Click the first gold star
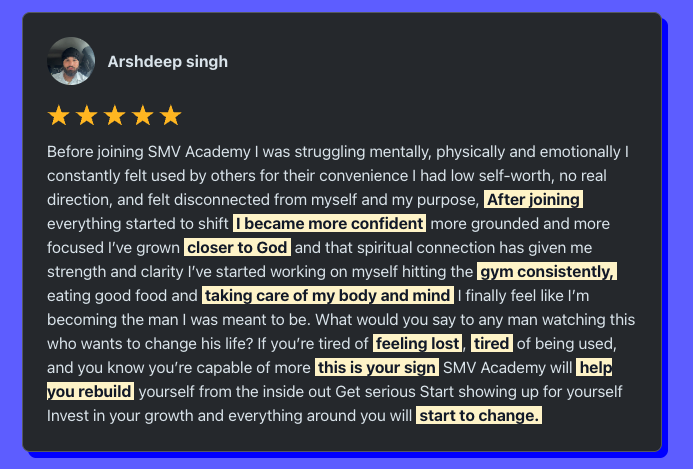The height and width of the screenshot is (469, 693). pyautogui.click(x=59, y=115)
